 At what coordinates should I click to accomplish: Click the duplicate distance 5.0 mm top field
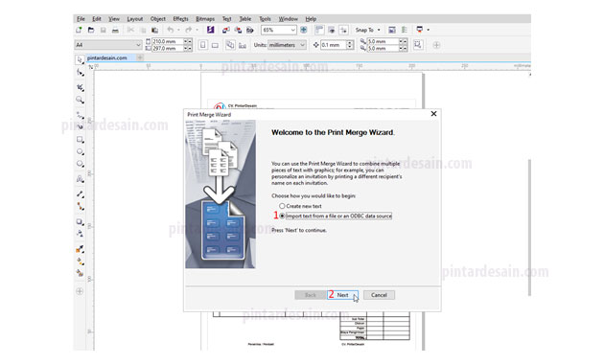click(383, 41)
